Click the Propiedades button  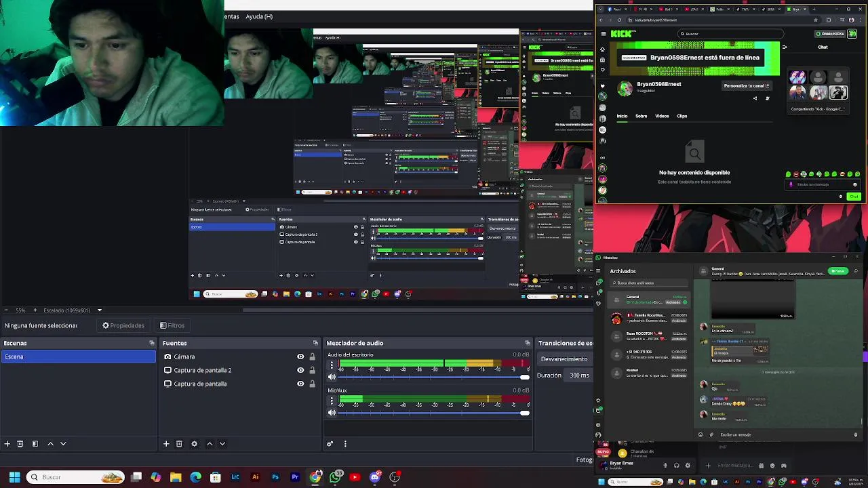(x=123, y=325)
